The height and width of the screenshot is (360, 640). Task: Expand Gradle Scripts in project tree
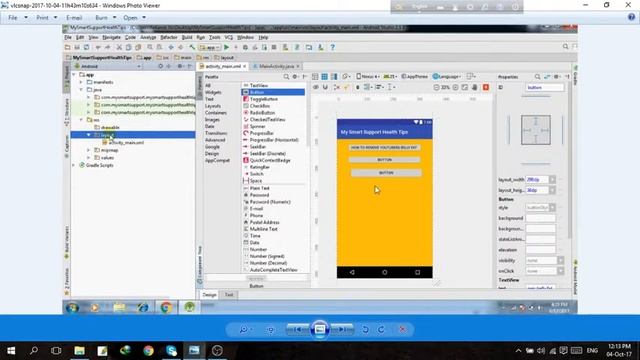coord(74,165)
